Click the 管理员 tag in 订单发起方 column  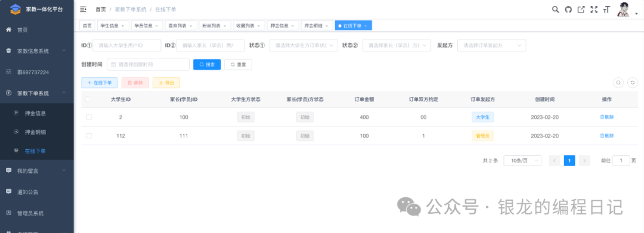[482, 136]
